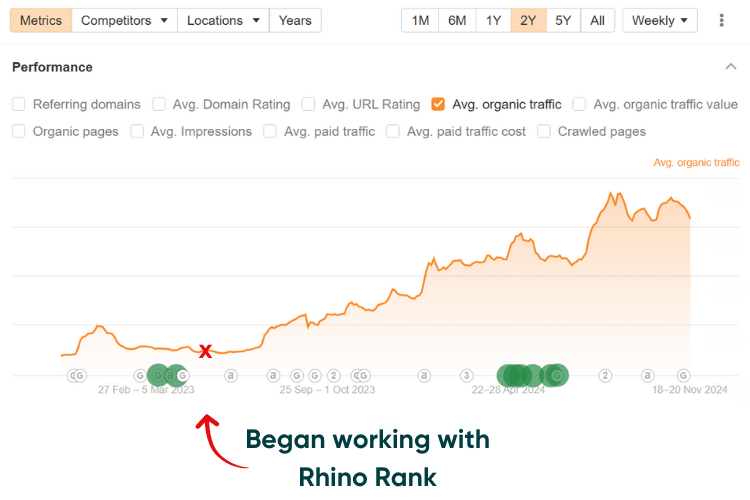Select the 2Y time range

pos(528,21)
